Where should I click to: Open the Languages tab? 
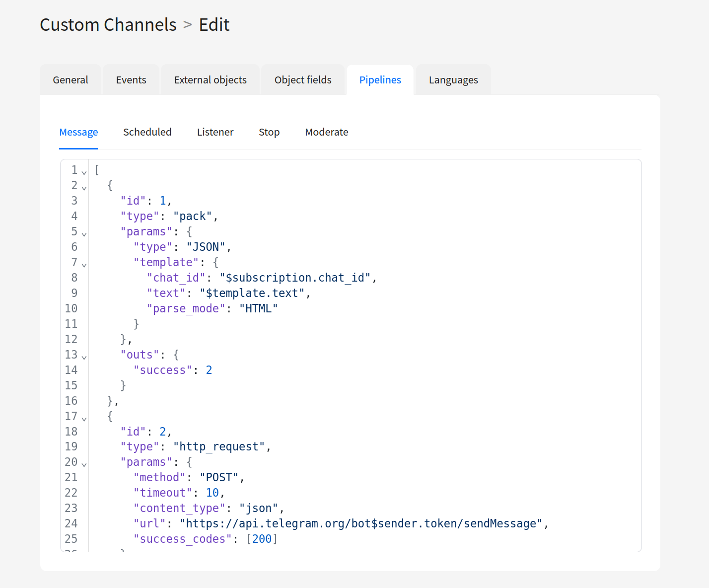click(x=453, y=80)
